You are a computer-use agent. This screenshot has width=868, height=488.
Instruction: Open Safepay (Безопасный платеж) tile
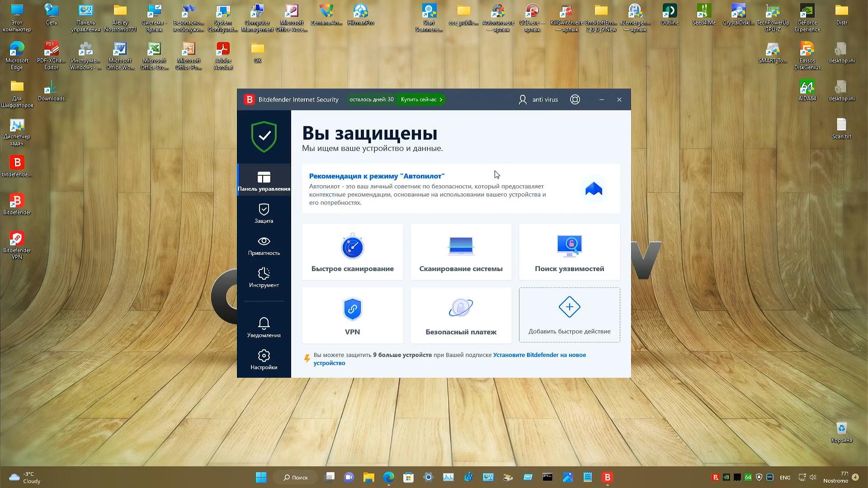coord(461,315)
